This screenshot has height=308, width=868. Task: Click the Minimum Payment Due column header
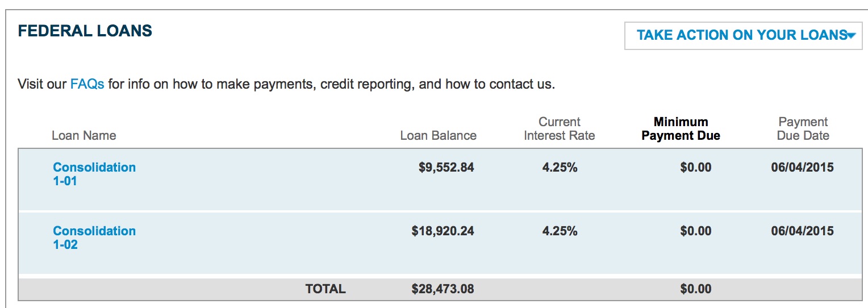[x=681, y=128]
